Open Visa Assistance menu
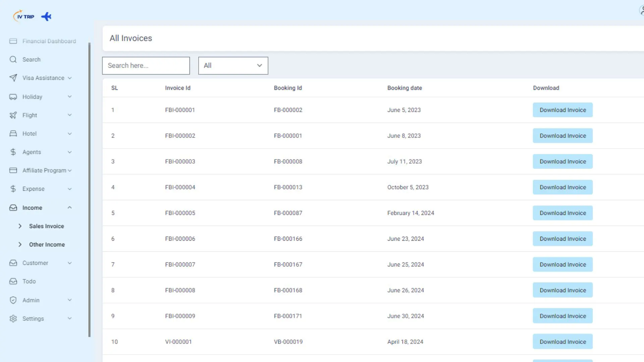 point(43,78)
